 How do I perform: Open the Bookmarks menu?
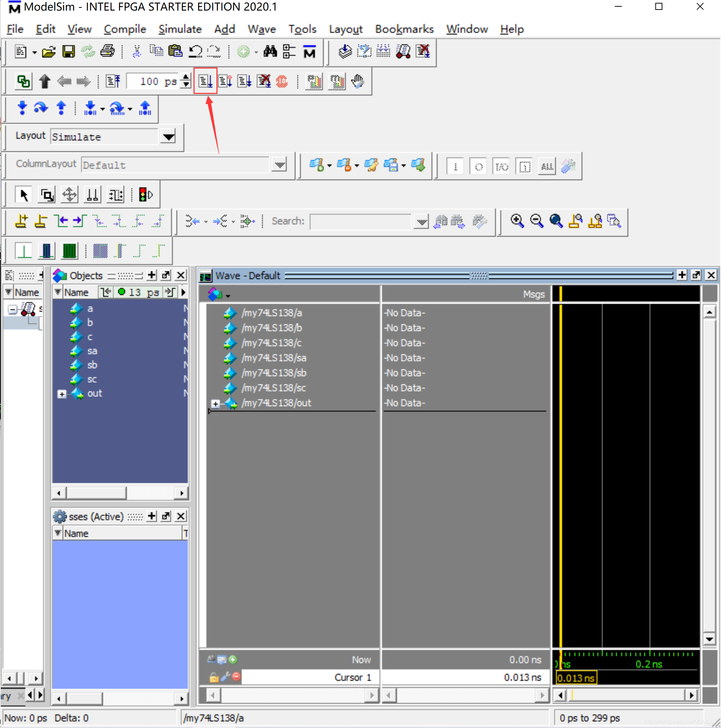tap(404, 29)
